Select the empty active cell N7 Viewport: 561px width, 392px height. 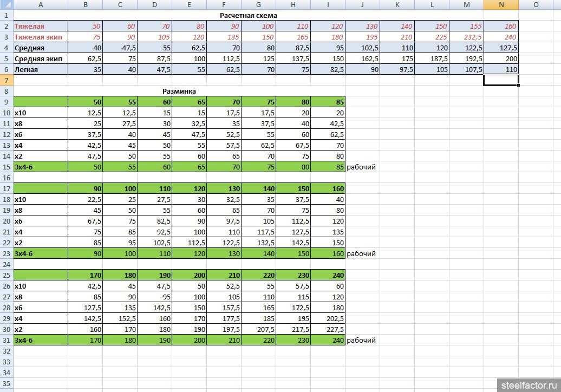click(501, 80)
